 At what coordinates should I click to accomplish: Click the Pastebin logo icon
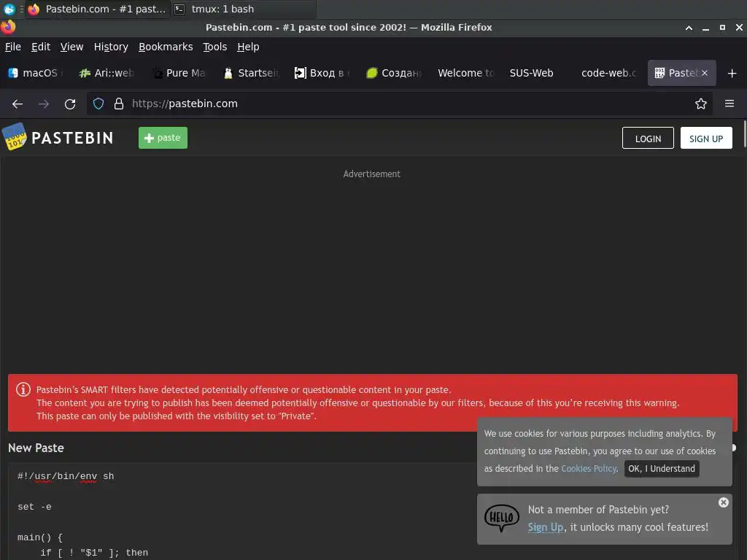15,136
